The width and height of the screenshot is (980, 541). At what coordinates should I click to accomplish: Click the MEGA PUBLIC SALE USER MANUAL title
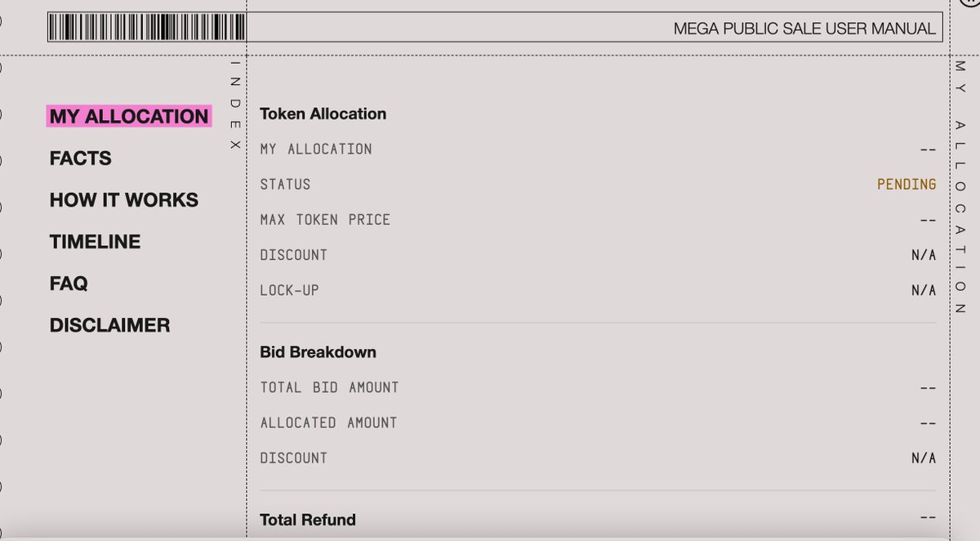click(x=804, y=29)
